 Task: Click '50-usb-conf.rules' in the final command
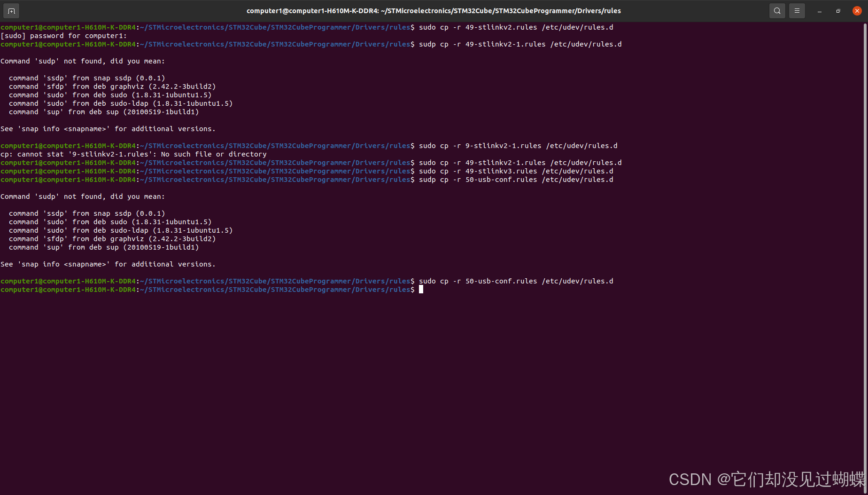point(501,281)
